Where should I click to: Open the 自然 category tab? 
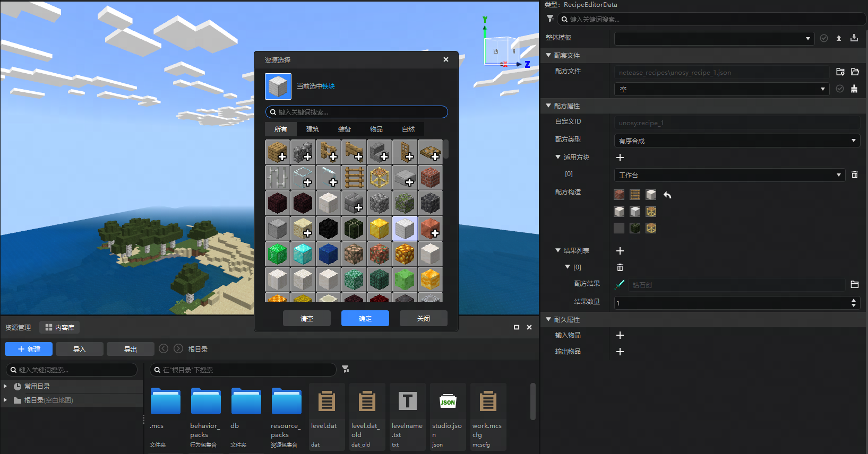click(x=408, y=129)
